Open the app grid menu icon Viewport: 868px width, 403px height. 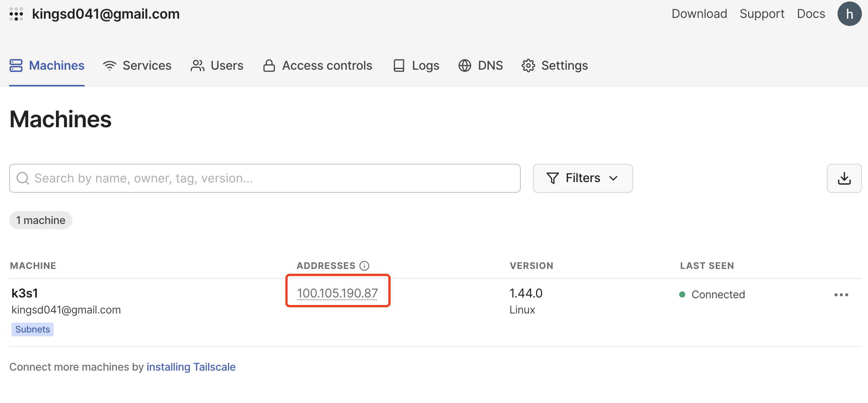click(16, 14)
